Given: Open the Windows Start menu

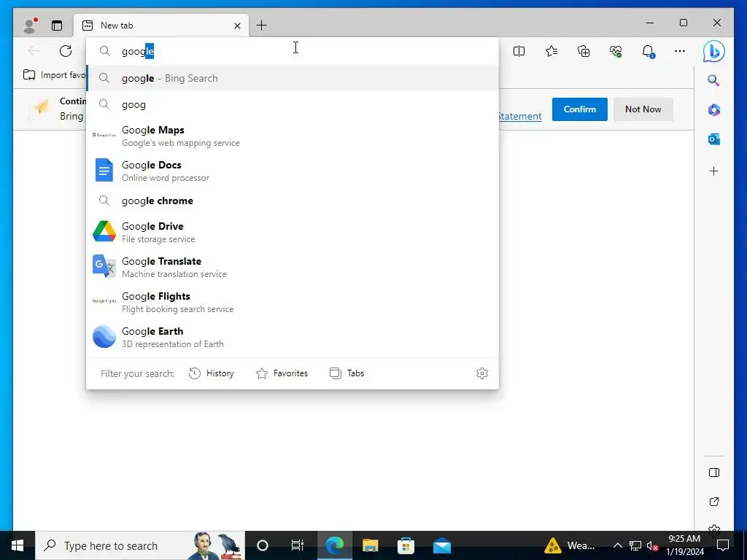Looking at the screenshot, I should (18, 545).
